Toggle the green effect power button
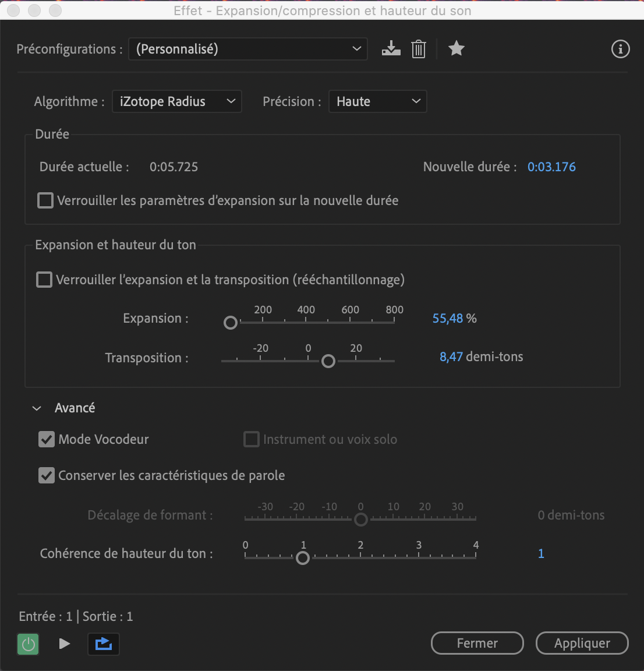This screenshot has width=644, height=671. coord(28,644)
